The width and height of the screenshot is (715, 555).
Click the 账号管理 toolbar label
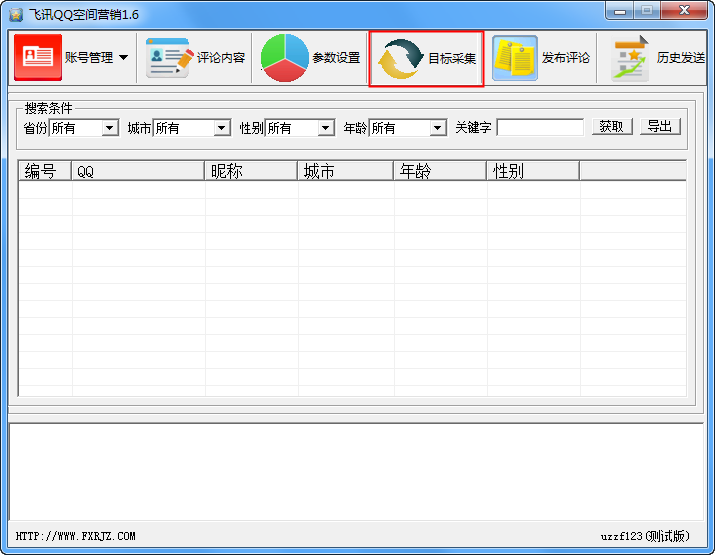tap(89, 57)
